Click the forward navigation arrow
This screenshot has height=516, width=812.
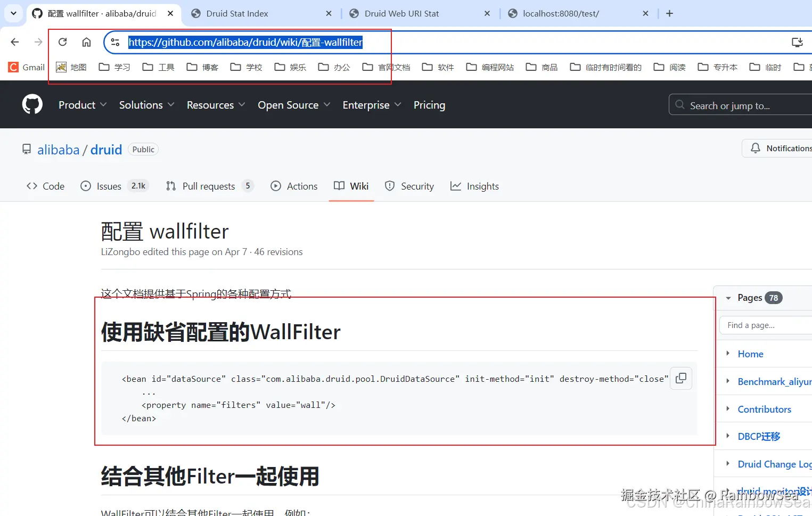38,42
